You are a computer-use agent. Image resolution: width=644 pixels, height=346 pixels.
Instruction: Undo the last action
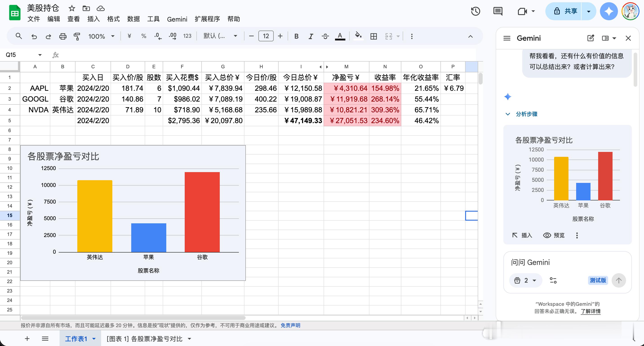pyautogui.click(x=34, y=36)
